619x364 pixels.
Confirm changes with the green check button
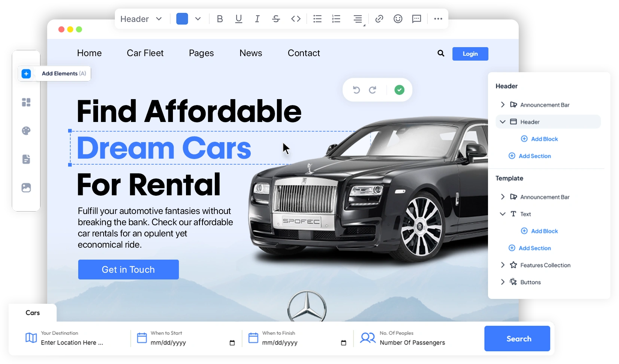(399, 90)
